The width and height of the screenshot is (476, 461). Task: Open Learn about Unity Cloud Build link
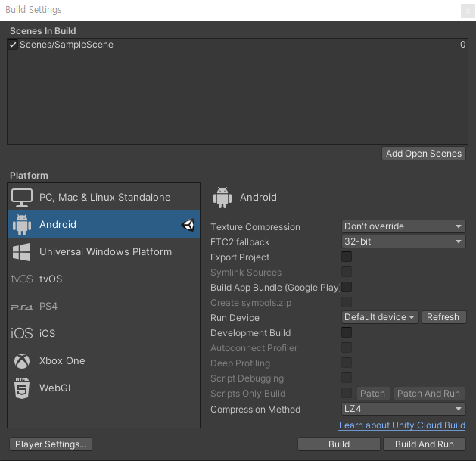click(x=402, y=425)
